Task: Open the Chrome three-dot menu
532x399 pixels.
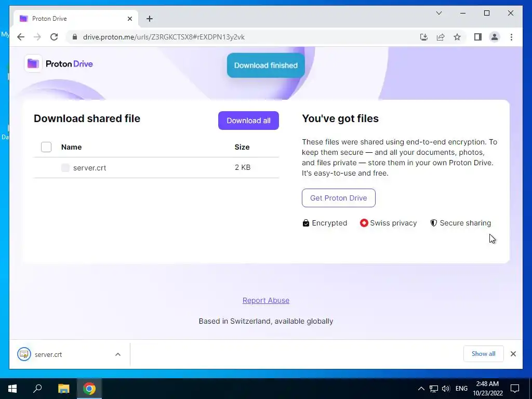Action: coord(511,37)
